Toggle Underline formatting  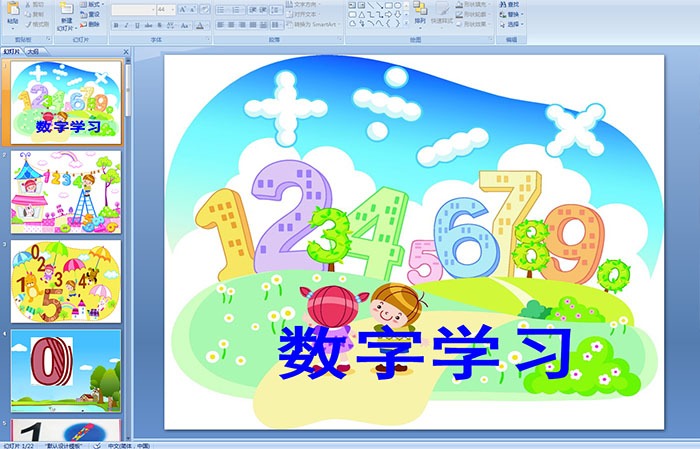click(137, 25)
